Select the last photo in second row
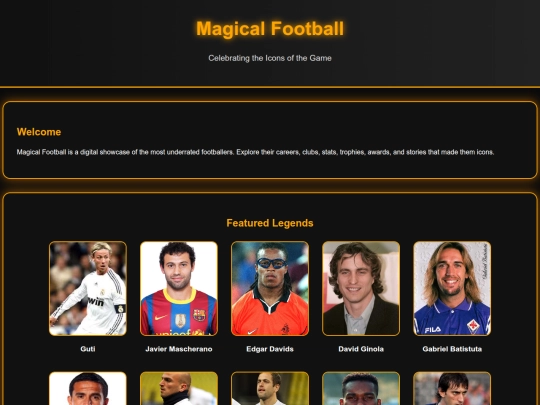540x405 pixels. pos(452,388)
